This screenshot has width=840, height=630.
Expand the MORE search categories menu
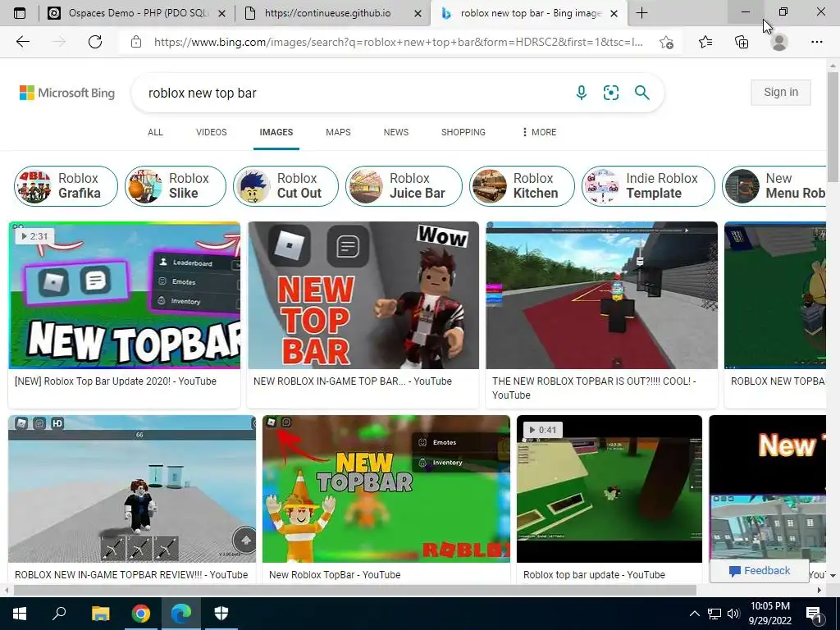539,132
